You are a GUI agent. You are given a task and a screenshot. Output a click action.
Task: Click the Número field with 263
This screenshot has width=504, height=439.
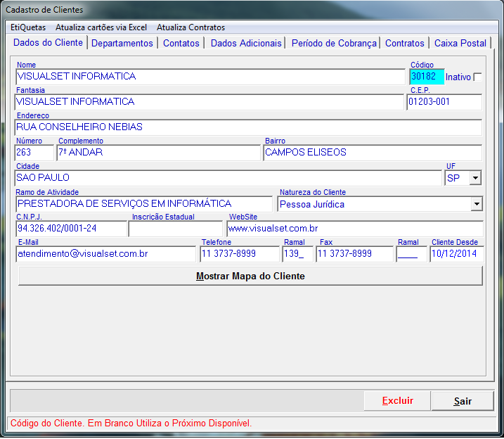[34, 153]
